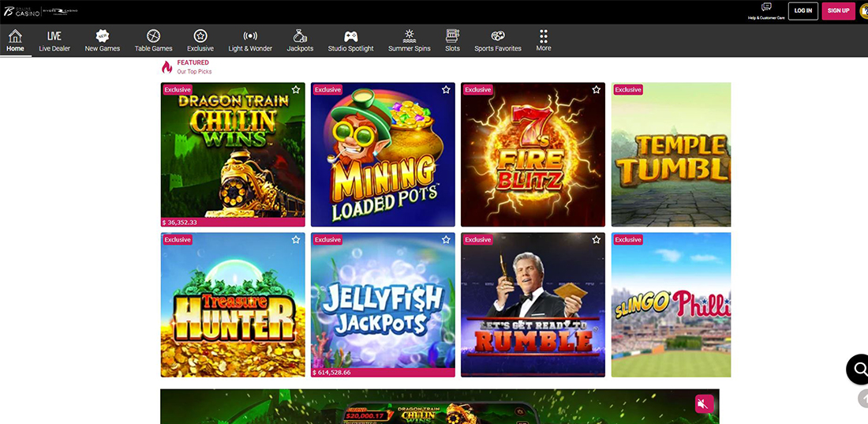Unmute the promo banner video
This screenshot has height=424, width=868.
click(x=704, y=404)
